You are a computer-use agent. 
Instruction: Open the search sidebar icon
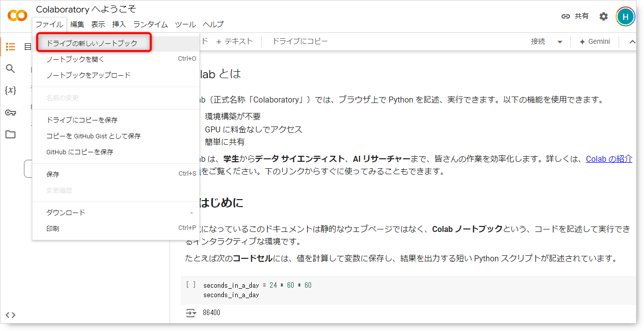[10, 69]
